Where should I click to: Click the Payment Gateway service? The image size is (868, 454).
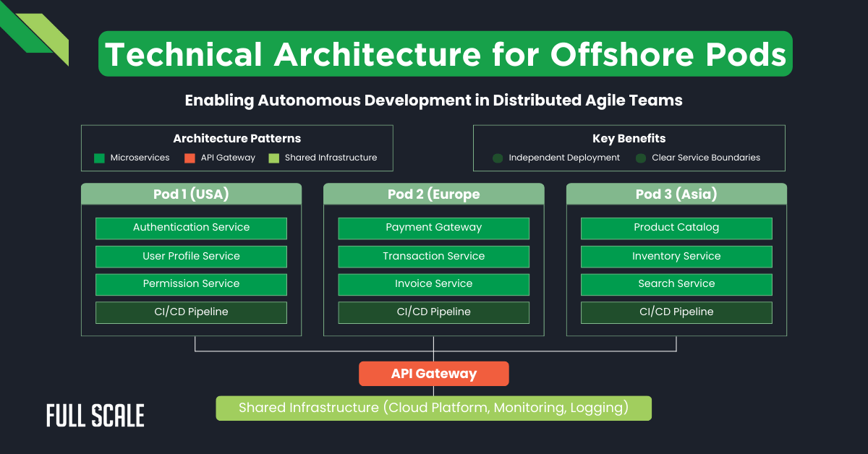point(433,227)
